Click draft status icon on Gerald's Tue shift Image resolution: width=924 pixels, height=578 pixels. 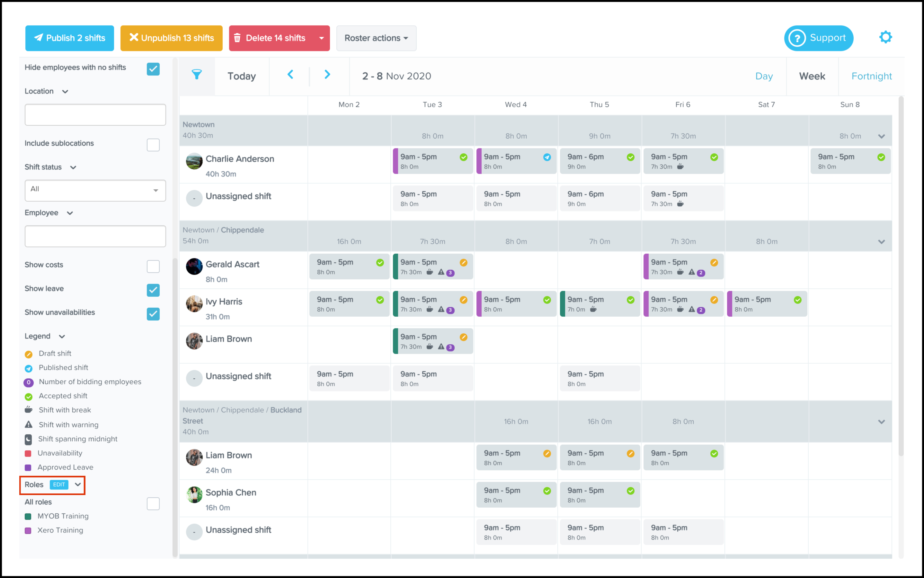pyautogui.click(x=463, y=263)
